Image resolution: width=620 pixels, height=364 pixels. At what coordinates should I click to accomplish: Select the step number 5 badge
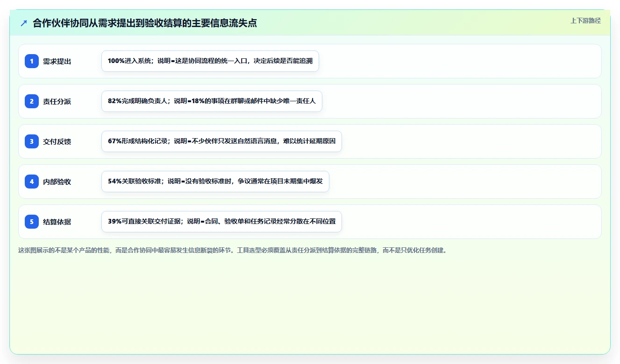[32, 222]
